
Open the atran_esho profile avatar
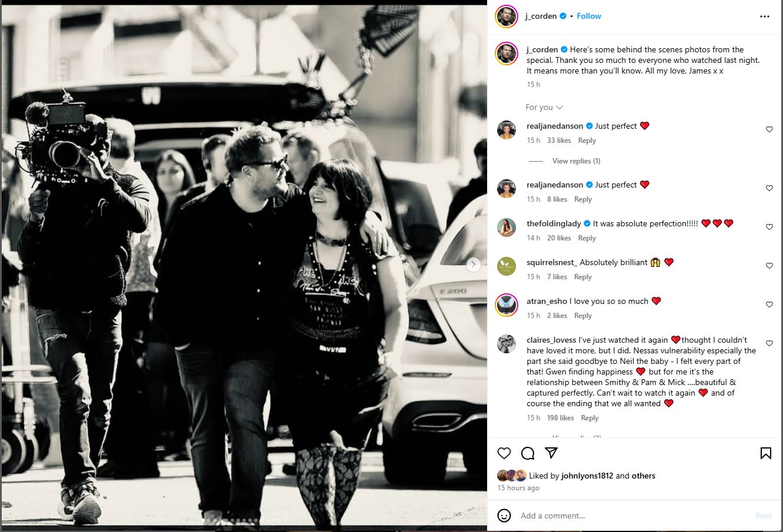506,305
